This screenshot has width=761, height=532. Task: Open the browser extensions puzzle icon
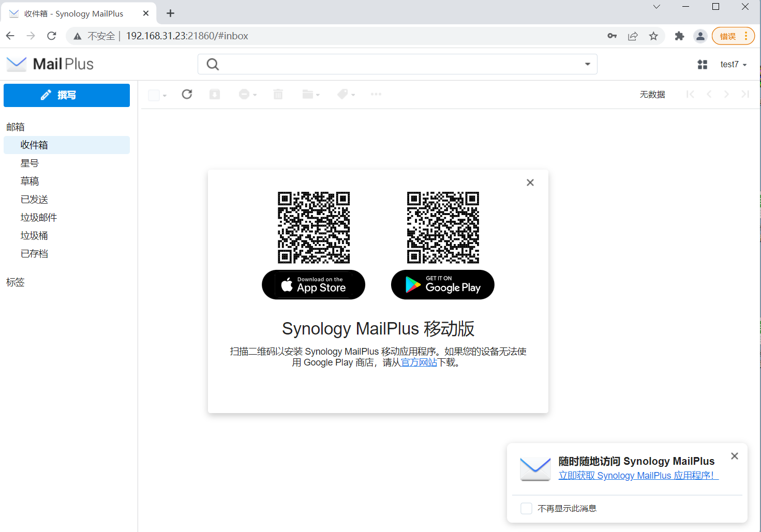click(x=679, y=36)
